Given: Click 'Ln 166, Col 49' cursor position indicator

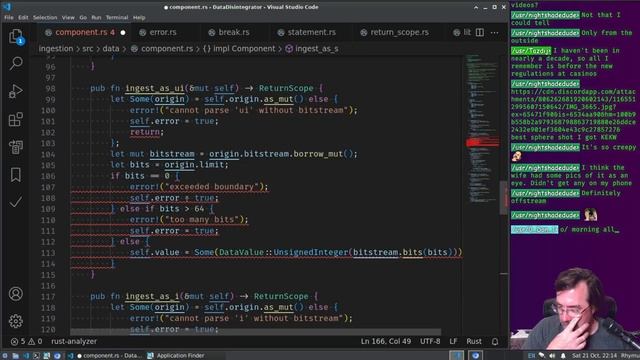Looking at the screenshot, I should (386, 341).
